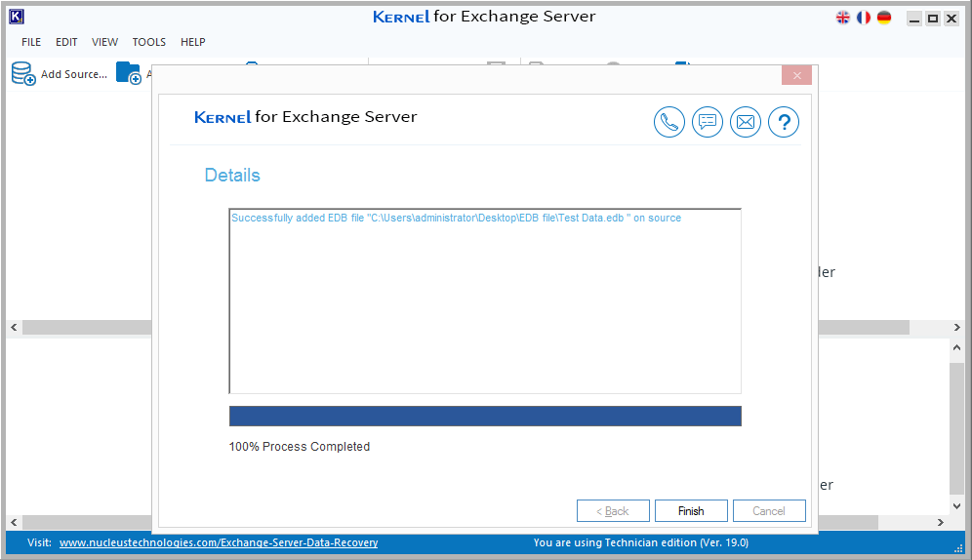
Task: Open the TOOLS menu
Action: point(149,42)
